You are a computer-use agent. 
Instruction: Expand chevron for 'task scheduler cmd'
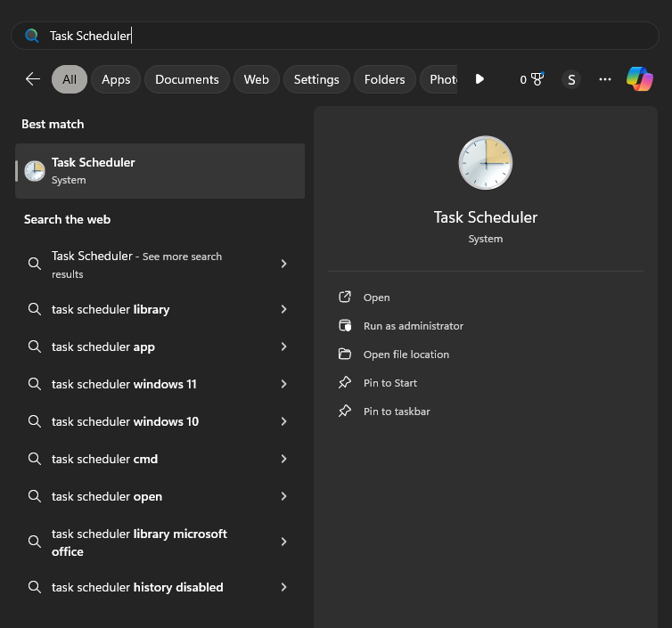click(283, 459)
